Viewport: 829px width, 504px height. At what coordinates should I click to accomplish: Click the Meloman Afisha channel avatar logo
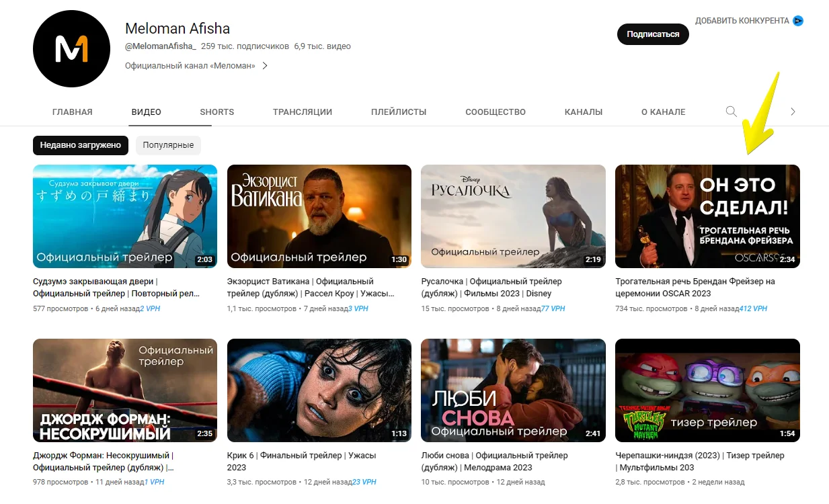[x=71, y=49]
